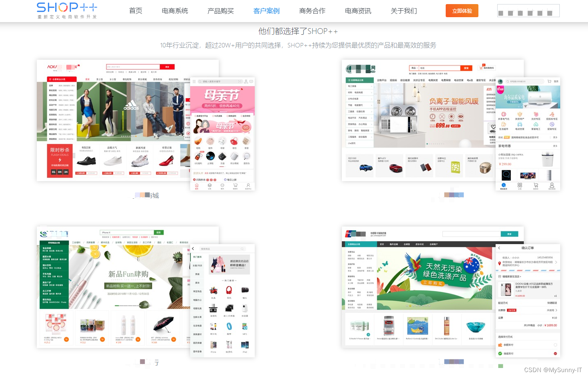Open the 测试潮流名品店 mobile category preview
The height and width of the screenshot is (377, 588).
point(222,301)
